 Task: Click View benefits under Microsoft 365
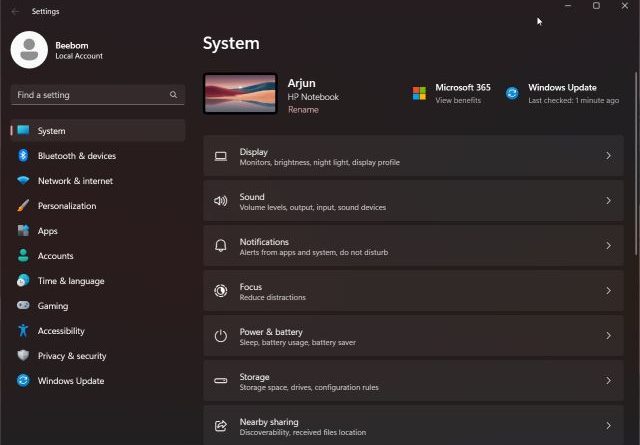coord(458,100)
